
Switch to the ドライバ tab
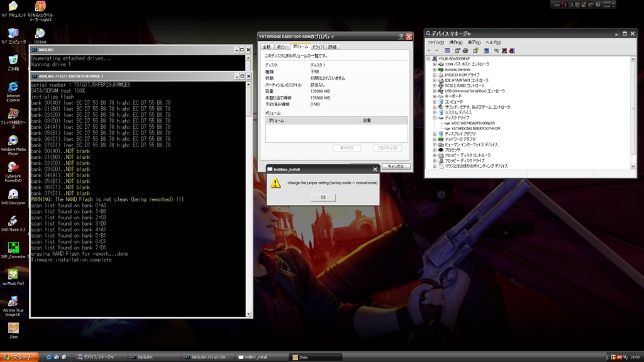click(318, 47)
